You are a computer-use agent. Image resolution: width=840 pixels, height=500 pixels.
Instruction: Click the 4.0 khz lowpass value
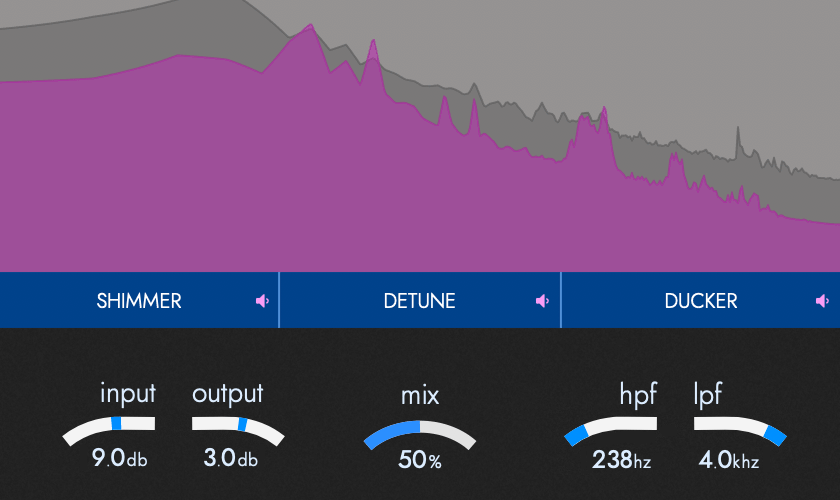coord(729,460)
